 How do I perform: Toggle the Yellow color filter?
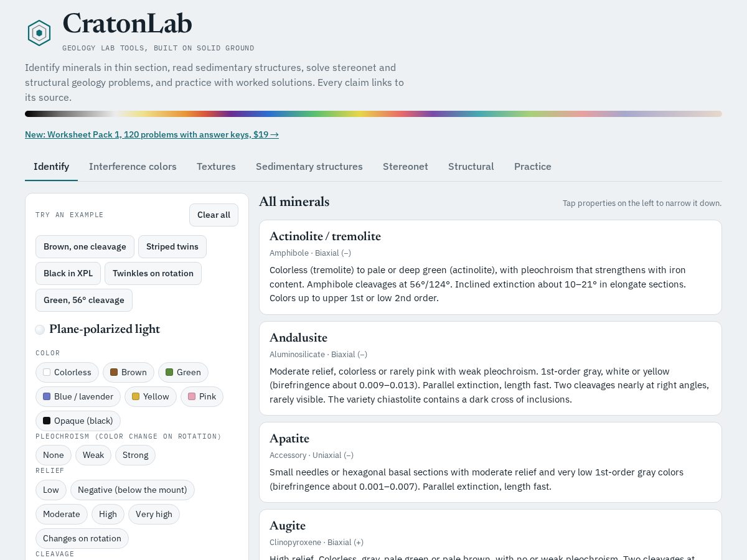[x=151, y=396]
